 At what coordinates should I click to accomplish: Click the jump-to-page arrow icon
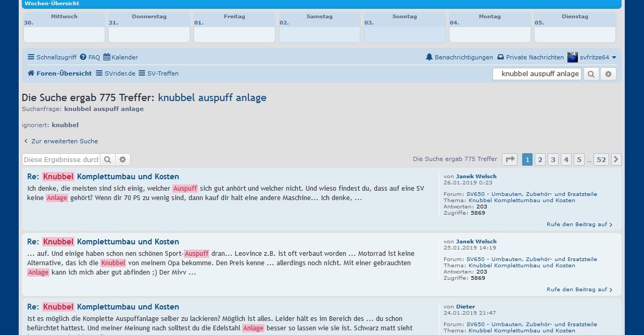510,159
